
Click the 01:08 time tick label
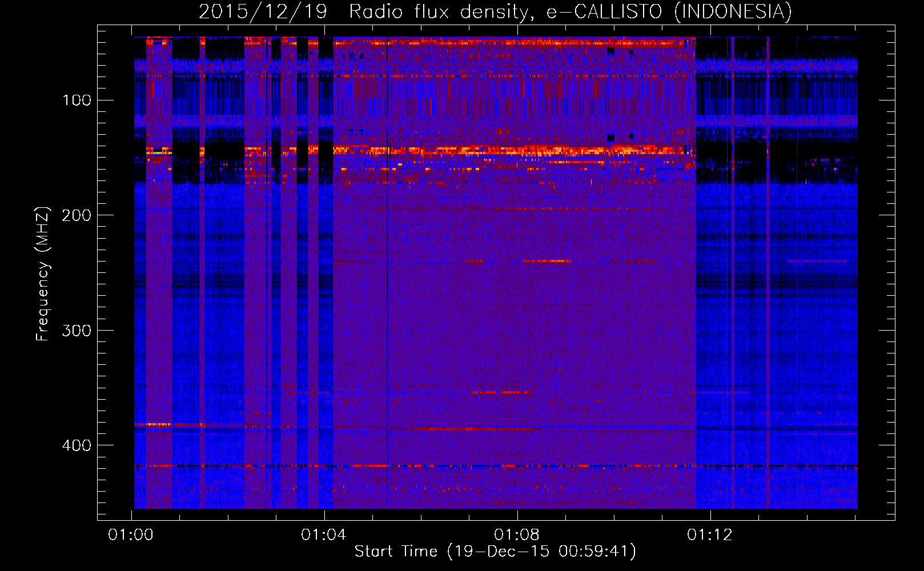tap(517, 534)
